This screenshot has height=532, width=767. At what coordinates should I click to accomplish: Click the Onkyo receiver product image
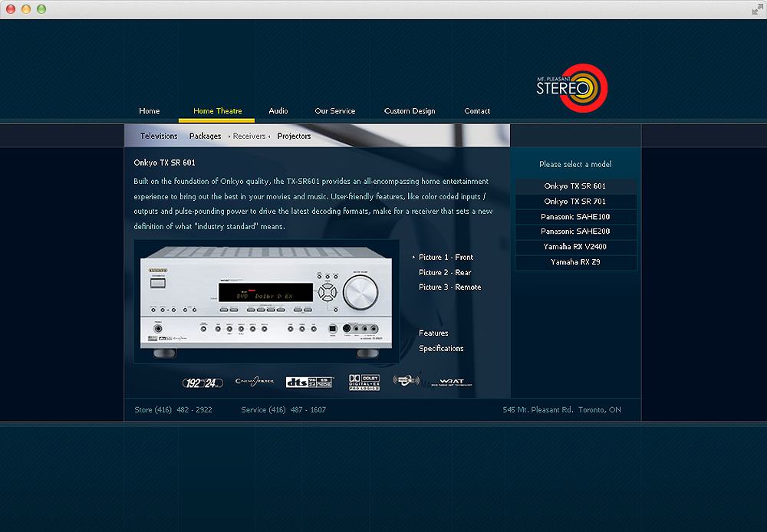[x=267, y=301]
